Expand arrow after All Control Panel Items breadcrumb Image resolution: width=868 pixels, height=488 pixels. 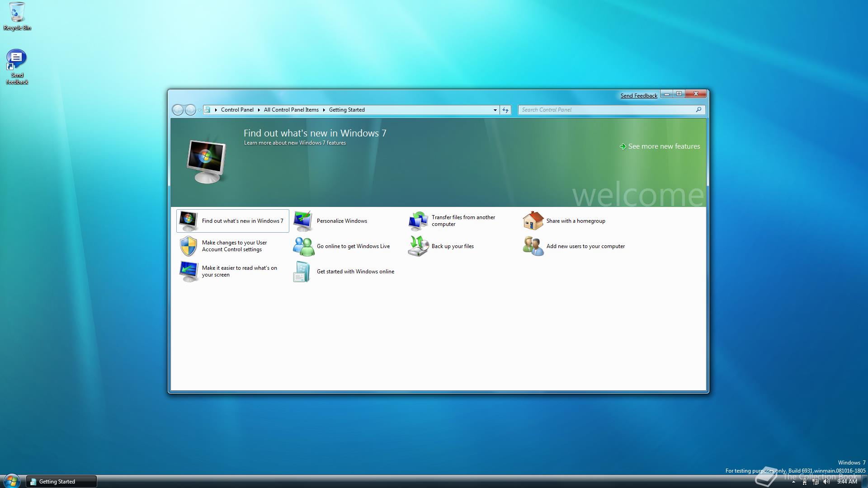coord(324,110)
